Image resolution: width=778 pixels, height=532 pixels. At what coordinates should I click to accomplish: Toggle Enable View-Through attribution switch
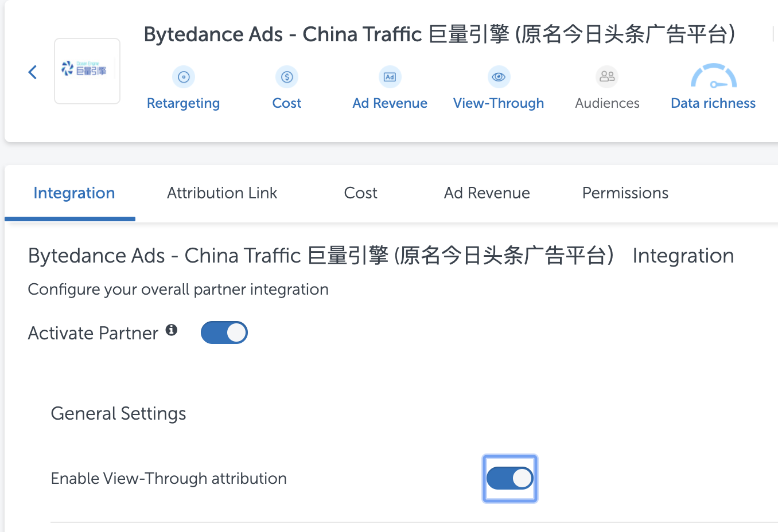[x=510, y=478]
